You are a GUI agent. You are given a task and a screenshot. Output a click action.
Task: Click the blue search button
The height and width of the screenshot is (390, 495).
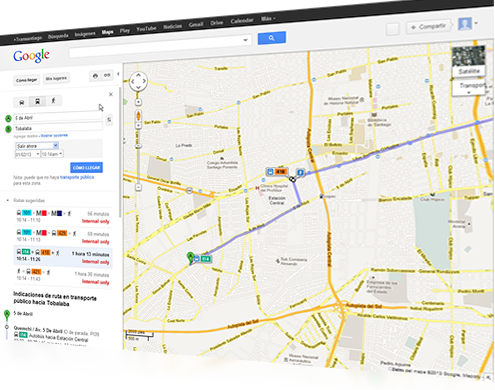pos(272,38)
